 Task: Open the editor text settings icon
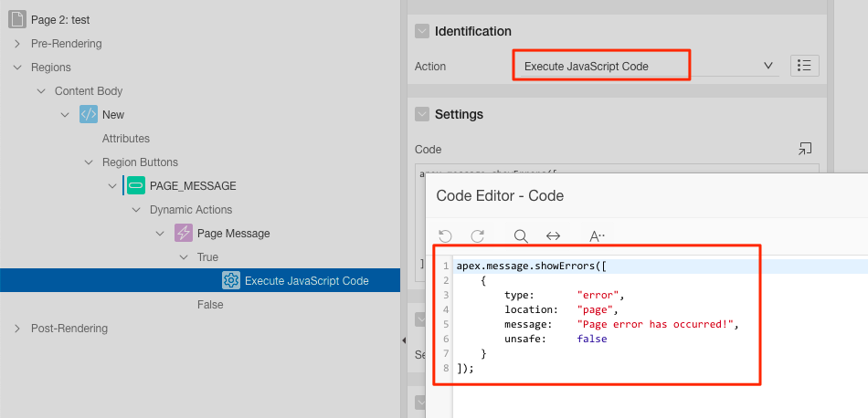597,235
